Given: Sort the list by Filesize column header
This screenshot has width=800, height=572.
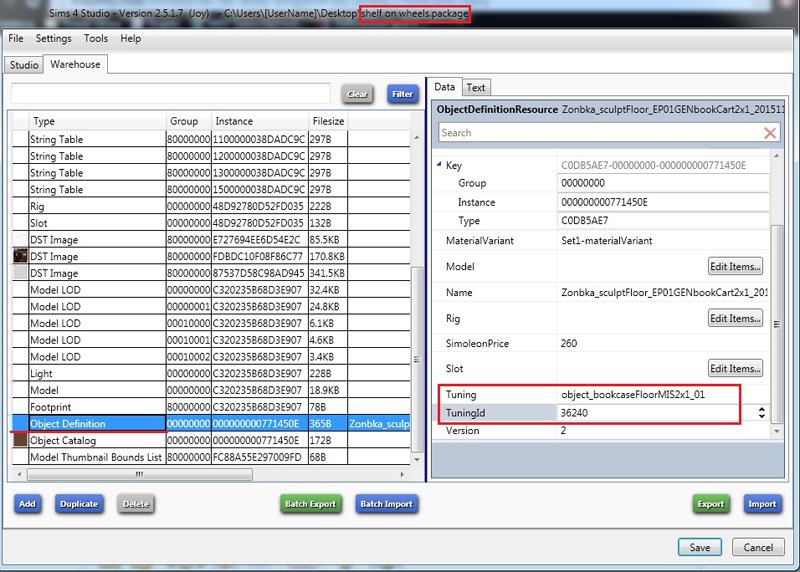Looking at the screenshot, I should point(328,121).
